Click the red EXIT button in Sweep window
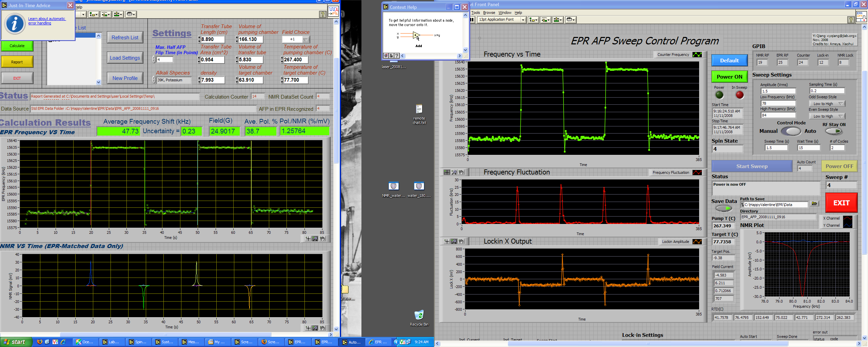 [x=841, y=203]
